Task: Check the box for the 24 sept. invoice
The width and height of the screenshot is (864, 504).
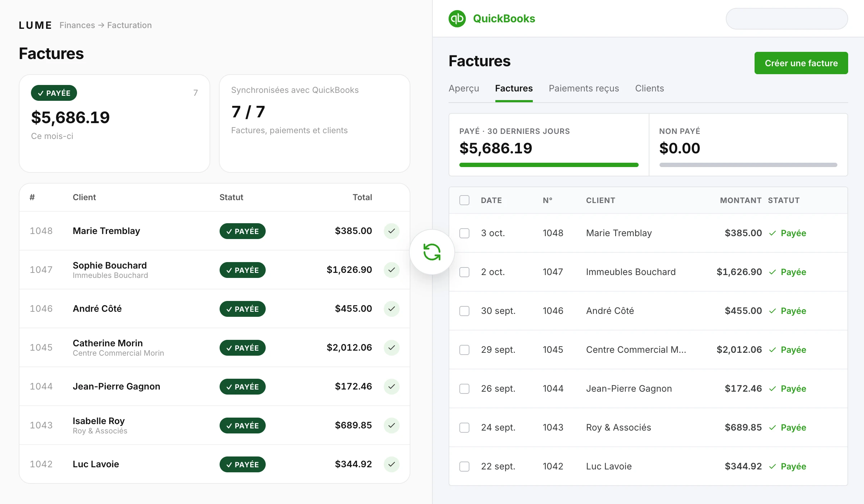Action: tap(464, 428)
